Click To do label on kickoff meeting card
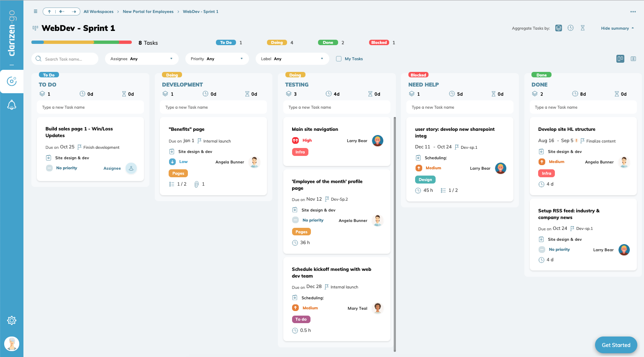 pyautogui.click(x=301, y=319)
